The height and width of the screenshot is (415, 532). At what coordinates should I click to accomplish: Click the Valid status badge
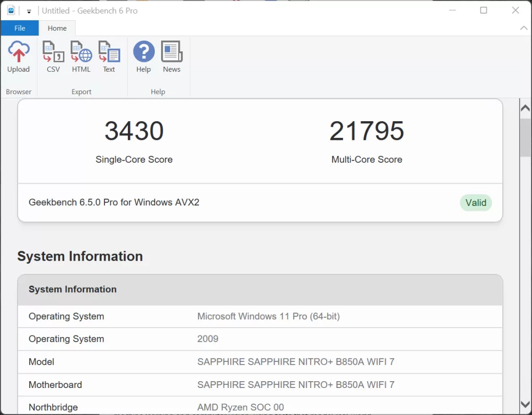tap(476, 203)
